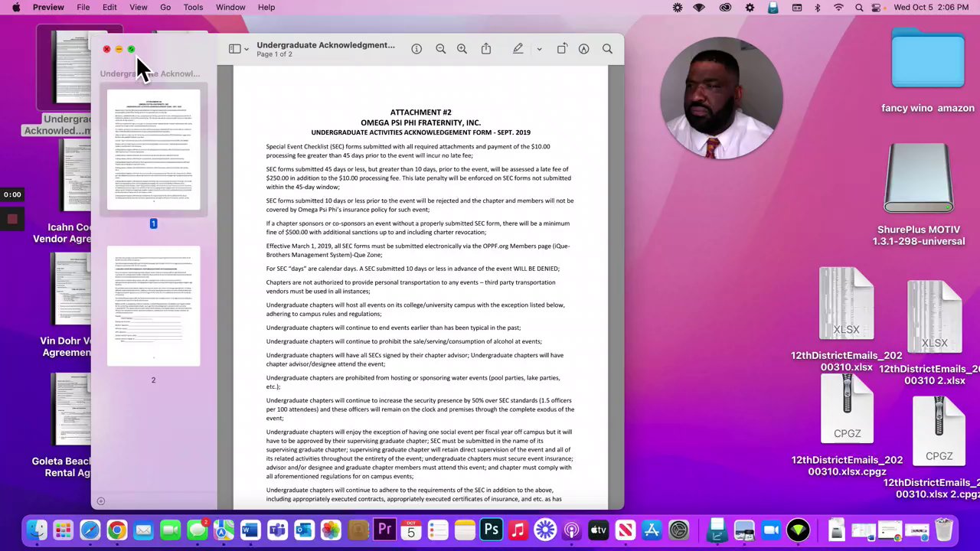Viewport: 980px width, 551px height.
Task: Open the Edit menu
Action: 109,8
